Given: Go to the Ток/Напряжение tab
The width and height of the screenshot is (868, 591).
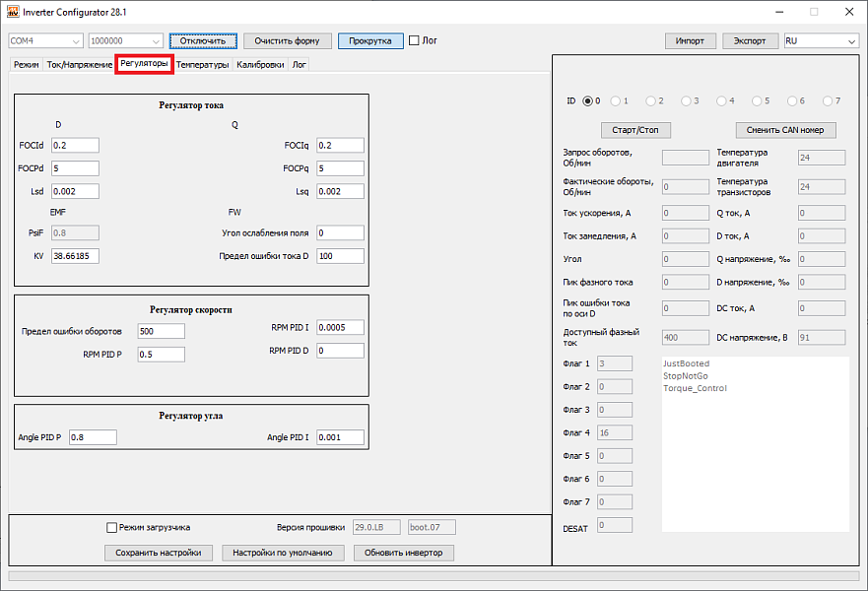Looking at the screenshot, I should click(80, 65).
